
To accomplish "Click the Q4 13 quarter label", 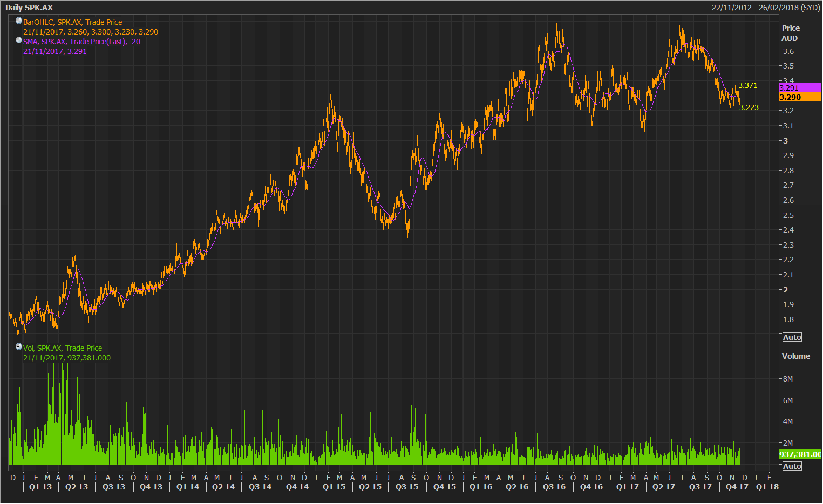I will pos(151,487).
